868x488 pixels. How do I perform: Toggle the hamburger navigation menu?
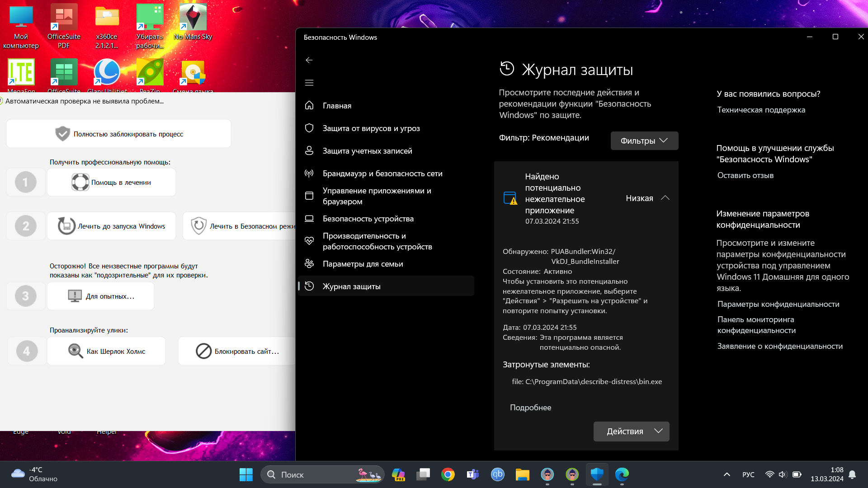309,83
